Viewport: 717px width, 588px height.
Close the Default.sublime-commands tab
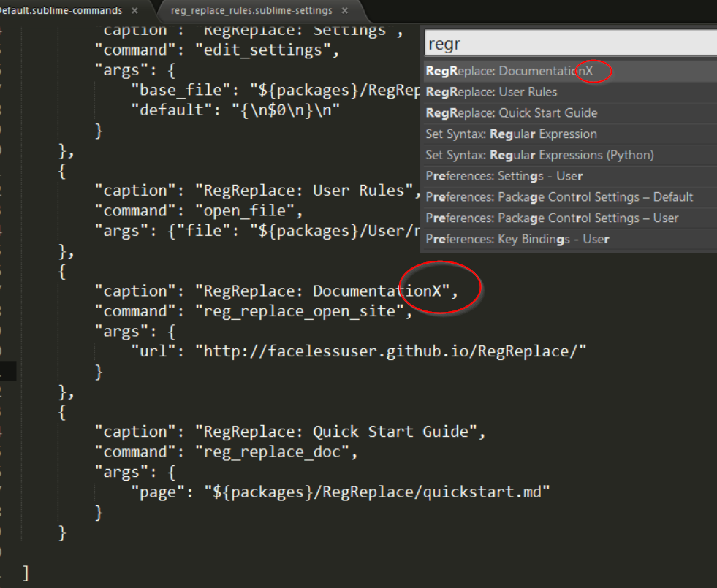(134, 10)
